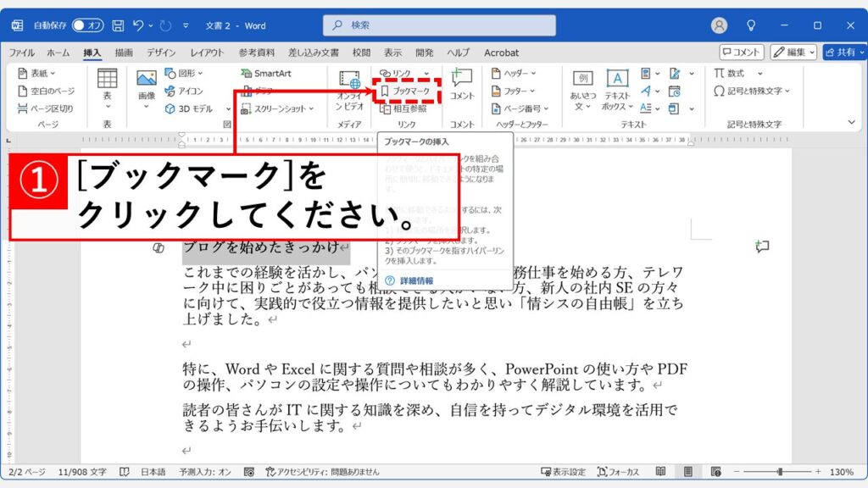Insert a ページ区切り page break
Screen dimensions: 868x488
point(46,108)
